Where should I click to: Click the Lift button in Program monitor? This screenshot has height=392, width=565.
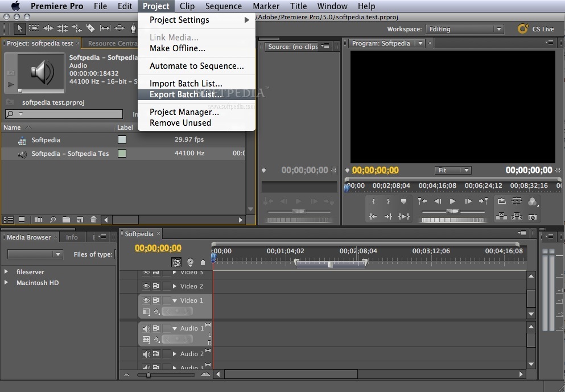click(502, 216)
